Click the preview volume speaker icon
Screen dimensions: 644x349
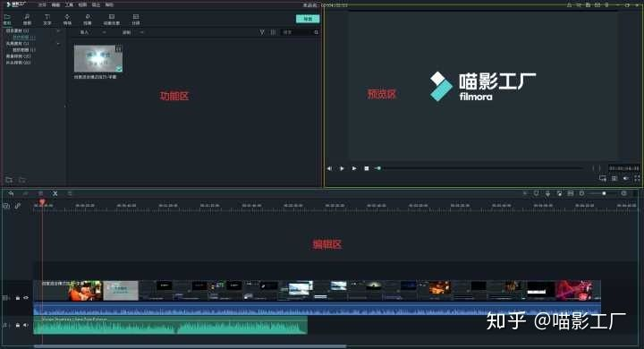pos(625,178)
